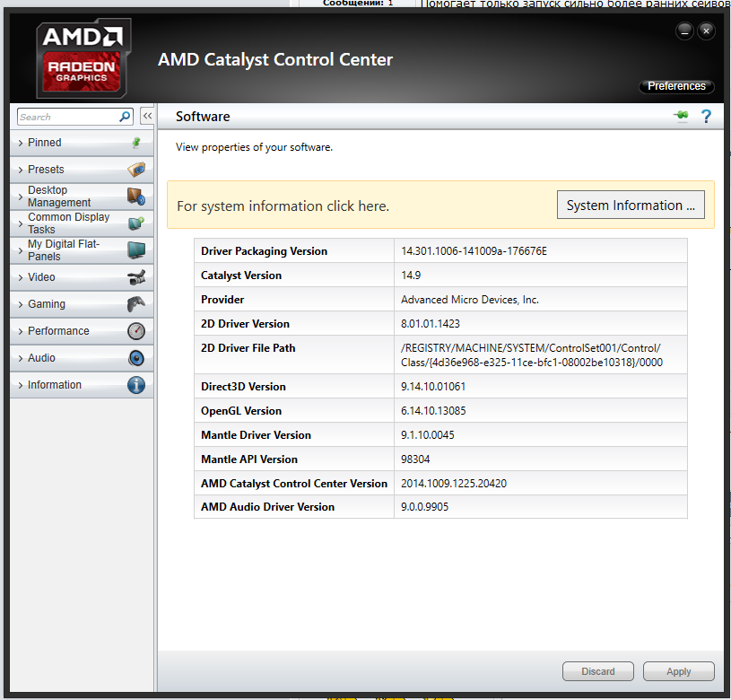The height and width of the screenshot is (700, 731).
Task: Click the Gaming controller icon
Action: click(136, 304)
